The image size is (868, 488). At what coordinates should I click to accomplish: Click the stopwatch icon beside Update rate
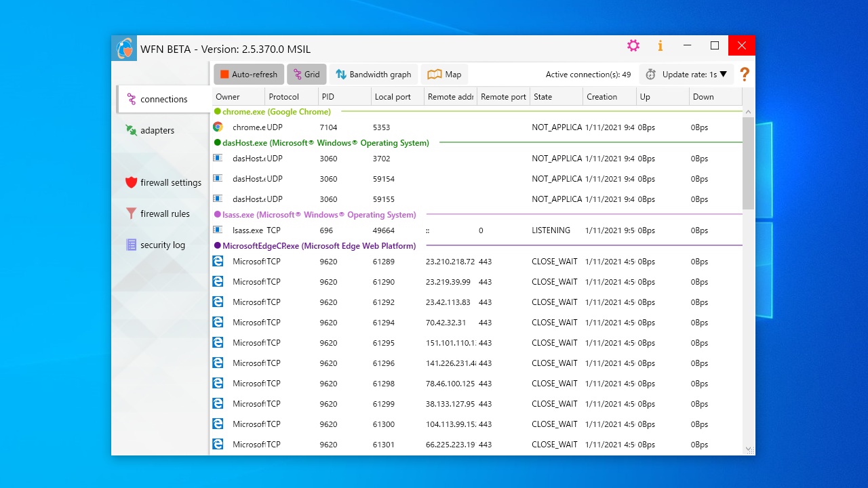pos(651,75)
